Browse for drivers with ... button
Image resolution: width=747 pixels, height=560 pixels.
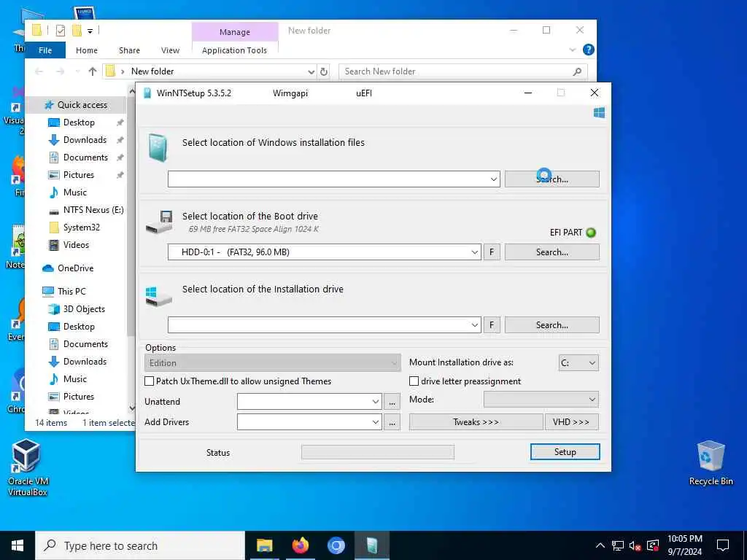[x=392, y=422]
